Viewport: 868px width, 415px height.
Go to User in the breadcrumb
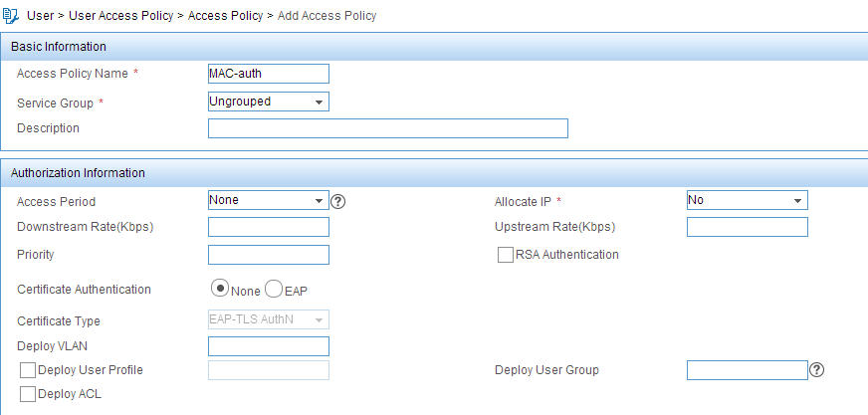(x=41, y=16)
